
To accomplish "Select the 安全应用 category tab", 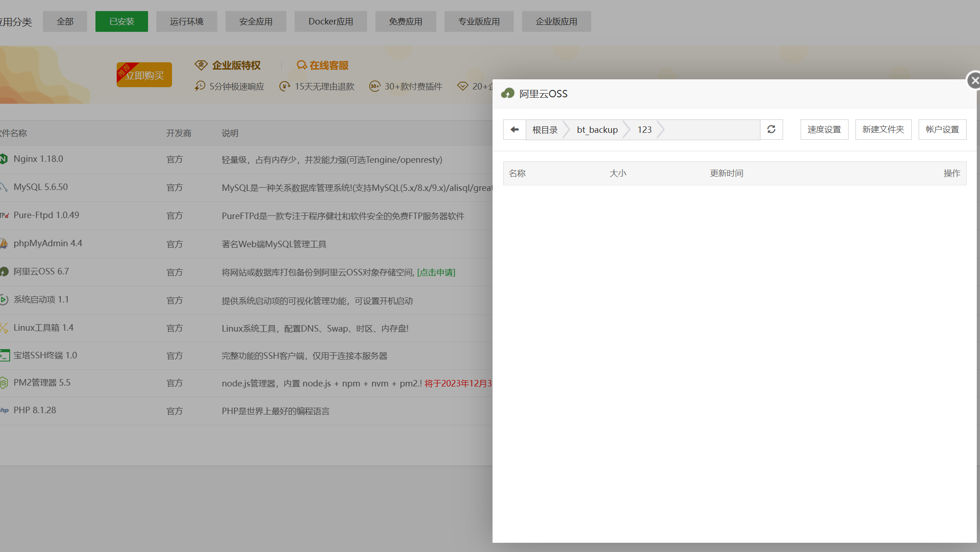I will [256, 22].
